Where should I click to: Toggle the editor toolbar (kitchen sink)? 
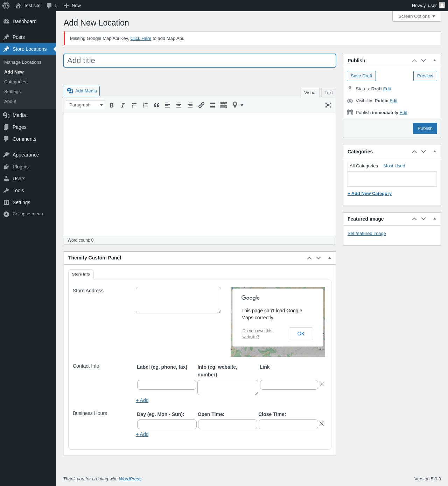tap(224, 105)
